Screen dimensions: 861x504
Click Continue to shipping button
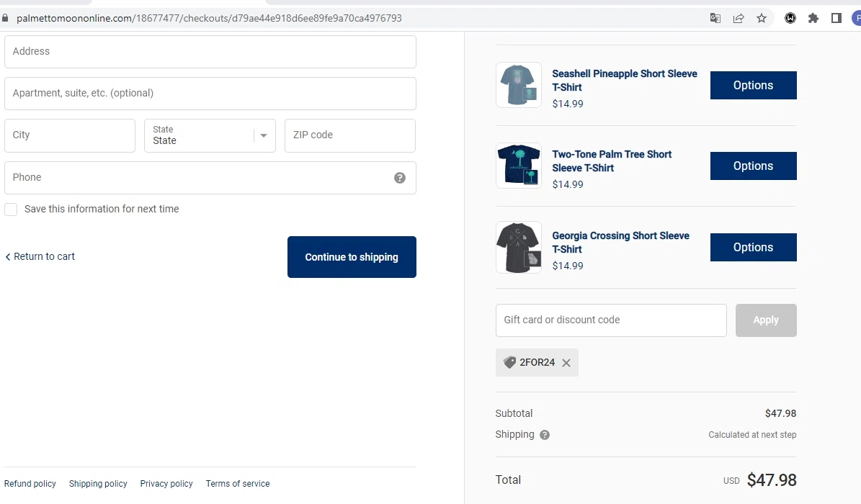point(352,257)
